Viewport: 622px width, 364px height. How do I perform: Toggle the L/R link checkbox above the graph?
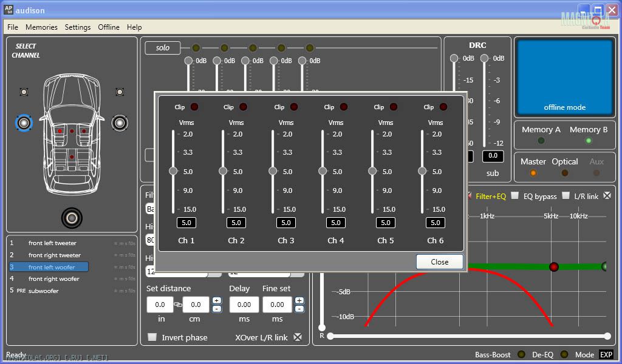[607, 196]
